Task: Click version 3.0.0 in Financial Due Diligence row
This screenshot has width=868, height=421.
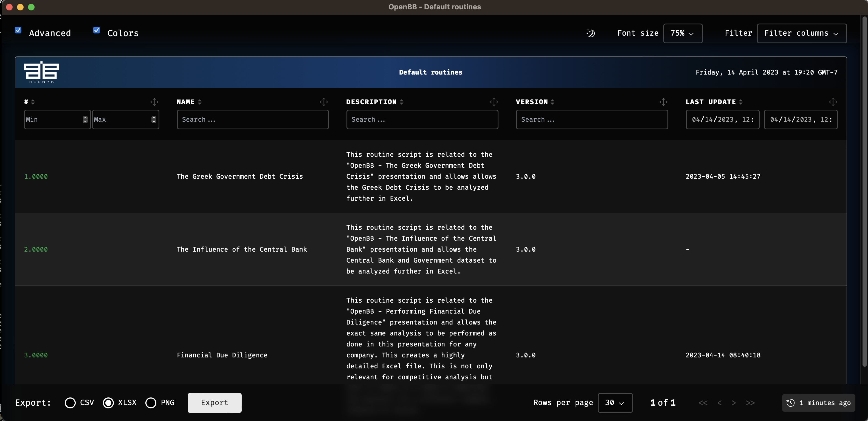Action: pyautogui.click(x=526, y=355)
